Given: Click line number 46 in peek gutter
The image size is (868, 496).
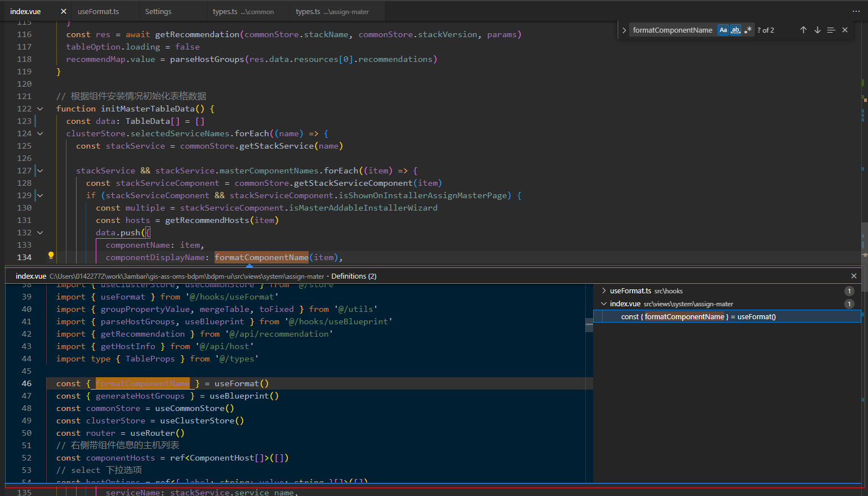Looking at the screenshot, I should pos(26,383).
